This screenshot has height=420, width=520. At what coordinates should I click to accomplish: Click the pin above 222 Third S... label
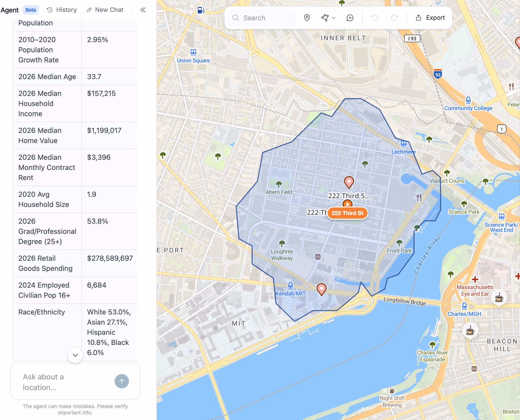pyautogui.click(x=349, y=183)
